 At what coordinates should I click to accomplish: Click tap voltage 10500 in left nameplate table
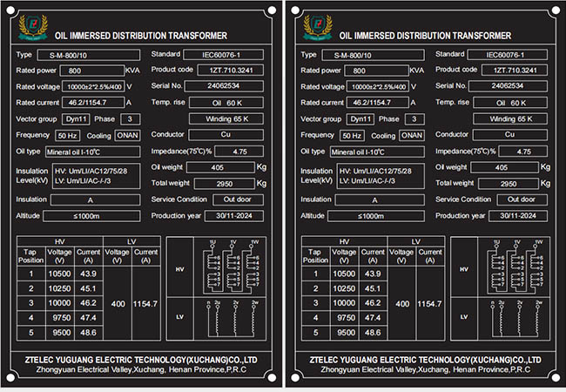point(60,274)
